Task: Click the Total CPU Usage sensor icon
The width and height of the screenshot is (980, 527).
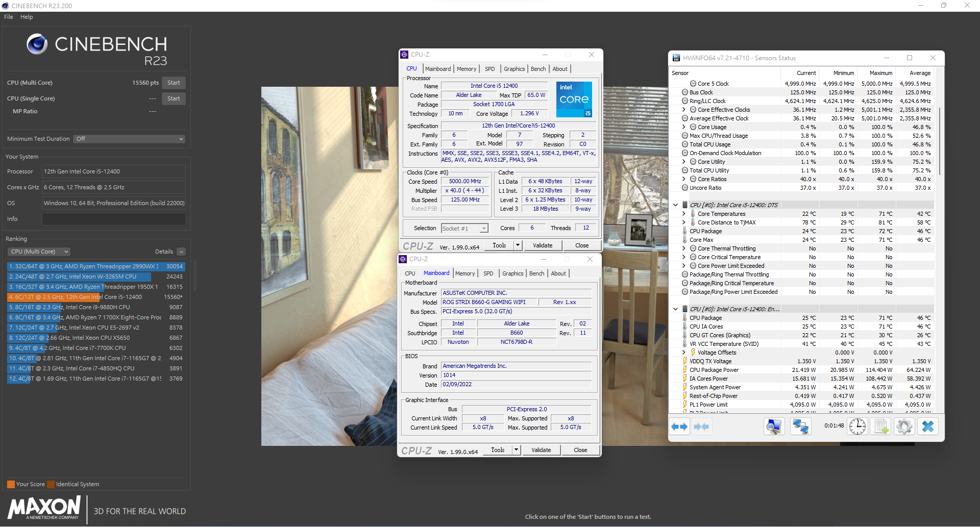Action: pos(685,144)
